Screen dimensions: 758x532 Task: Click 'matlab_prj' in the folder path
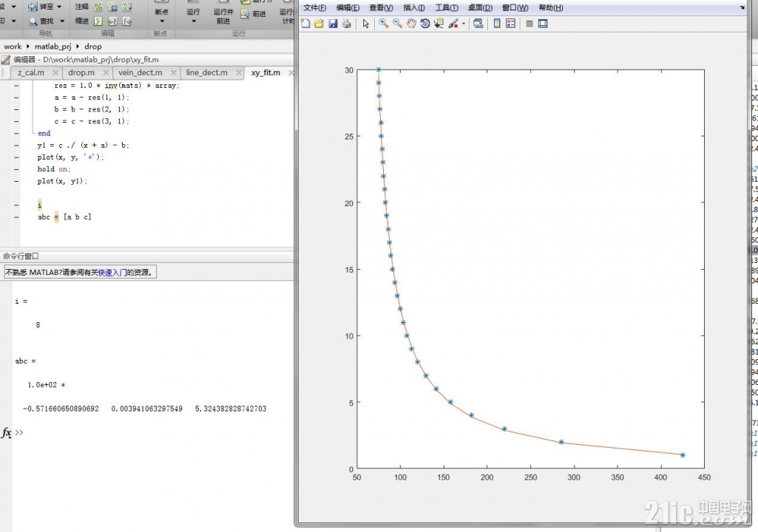click(x=53, y=47)
